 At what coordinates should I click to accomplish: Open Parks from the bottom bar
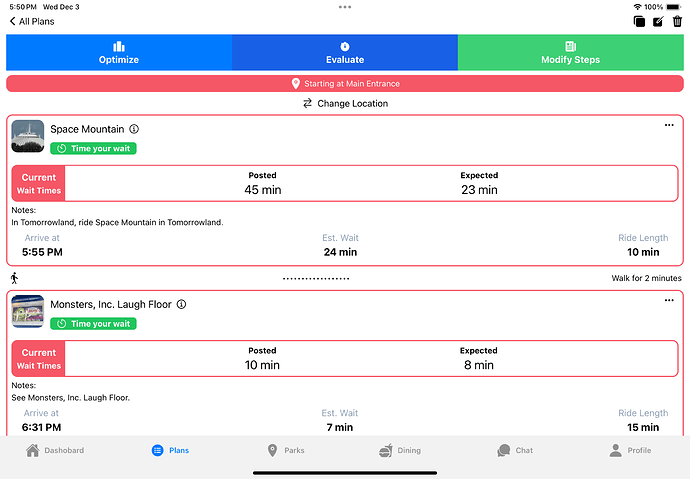pyautogui.click(x=285, y=450)
